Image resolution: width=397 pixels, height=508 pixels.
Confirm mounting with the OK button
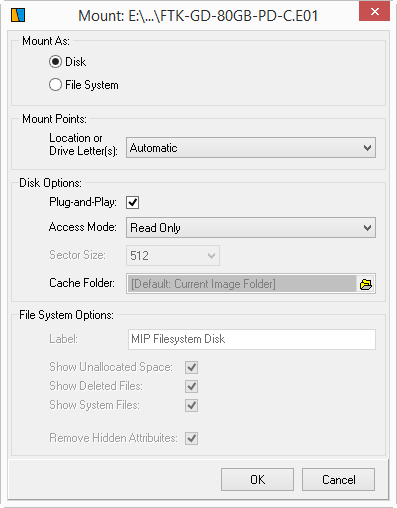click(x=257, y=480)
